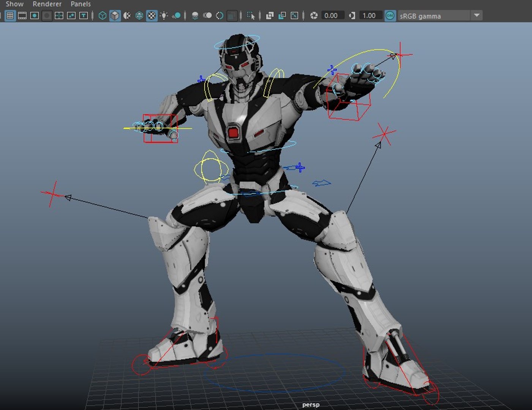The height and width of the screenshot is (410, 532).
Task: Enable Use Default Material icon
Action: point(127,16)
